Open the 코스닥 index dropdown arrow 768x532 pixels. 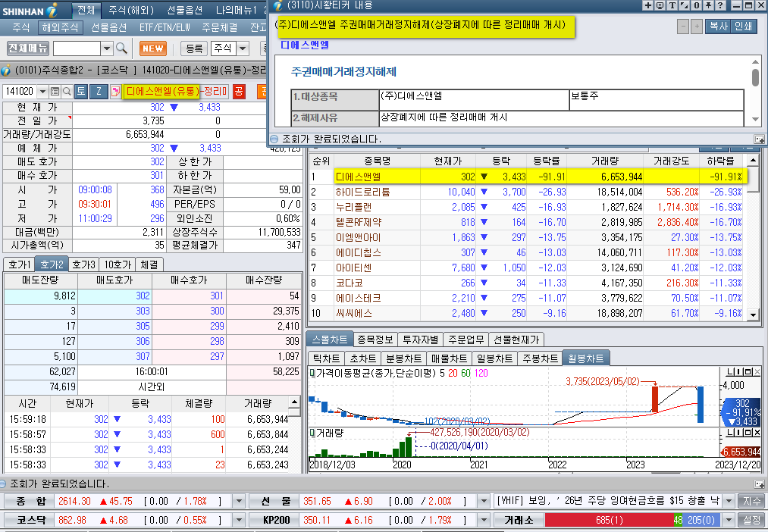click(x=239, y=520)
